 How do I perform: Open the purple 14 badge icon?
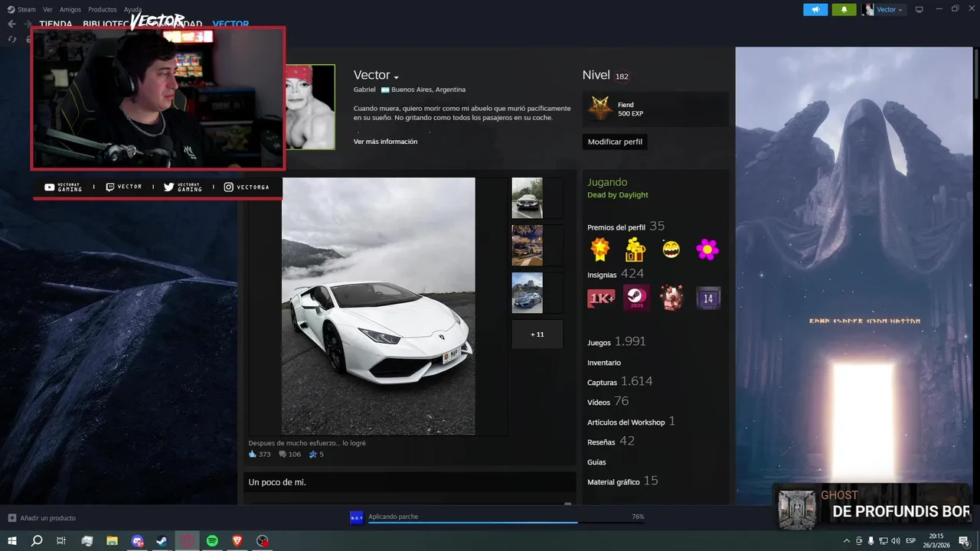pyautogui.click(x=708, y=298)
